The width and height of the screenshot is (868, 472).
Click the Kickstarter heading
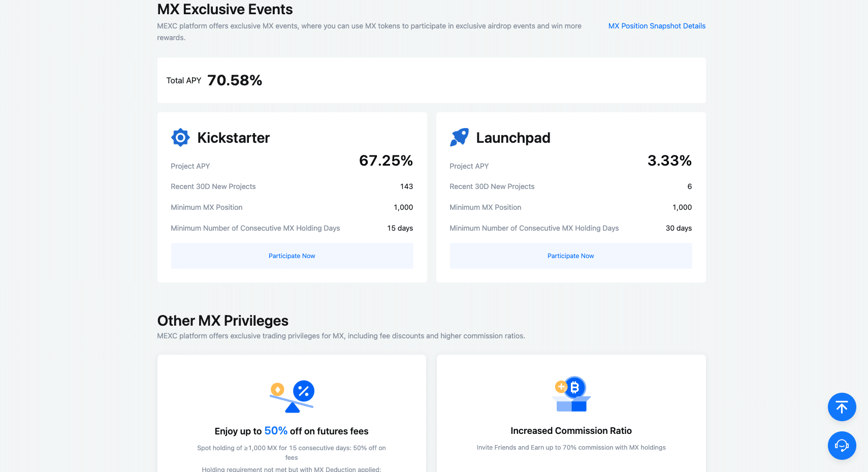(x=234, y=138)
